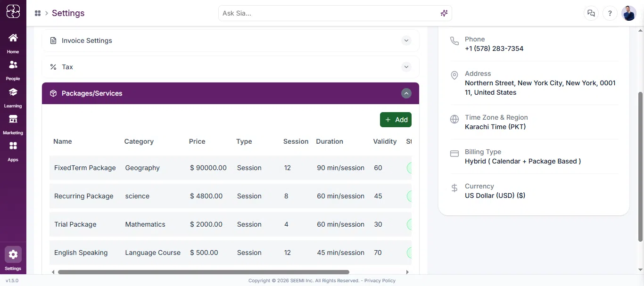Click the Time Zone globe icon
Image resolution: width=644 pixels, height=286 pixels.
(x=454, y=119)
